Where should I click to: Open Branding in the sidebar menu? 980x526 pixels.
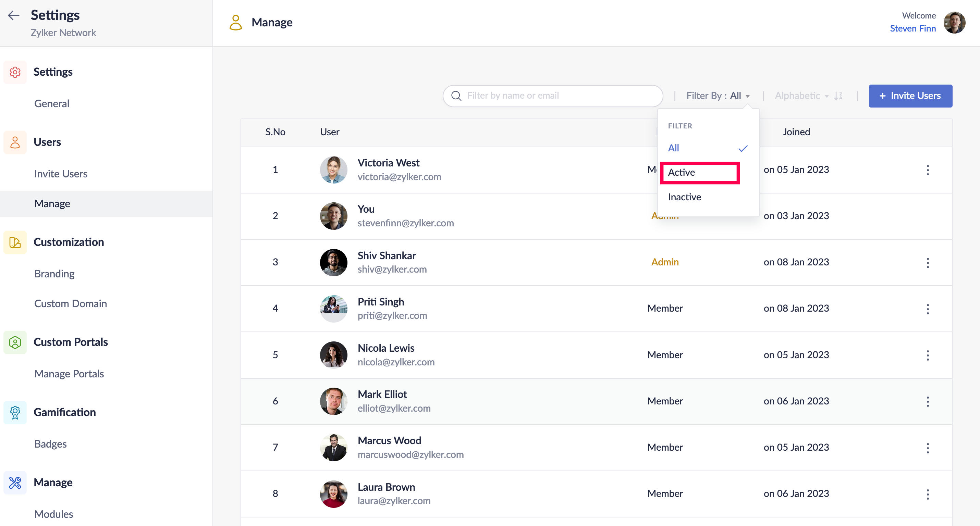click(x=54, y=274)
